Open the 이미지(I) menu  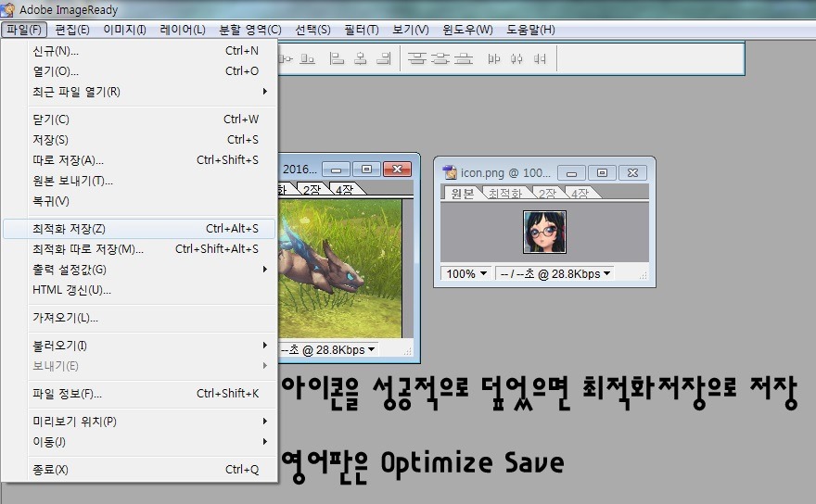[124, 30]
